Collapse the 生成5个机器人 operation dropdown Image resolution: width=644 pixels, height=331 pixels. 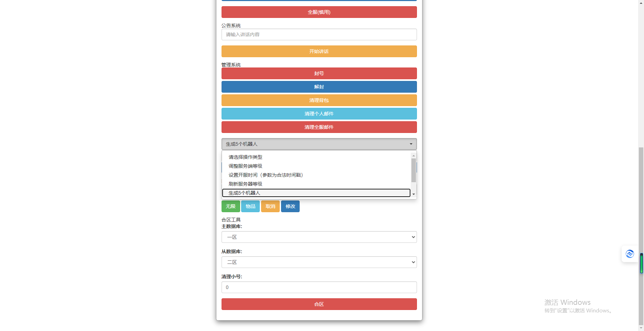point(319,144)
